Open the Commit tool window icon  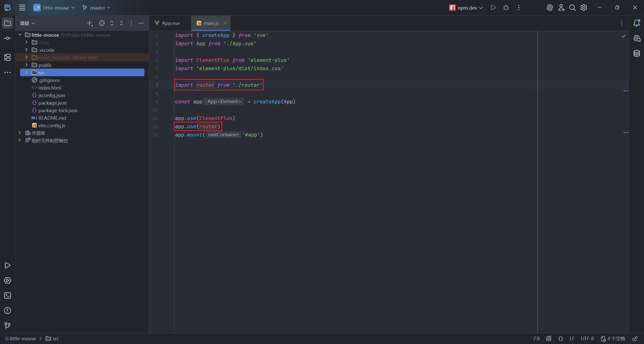click(x=8, y=38)
